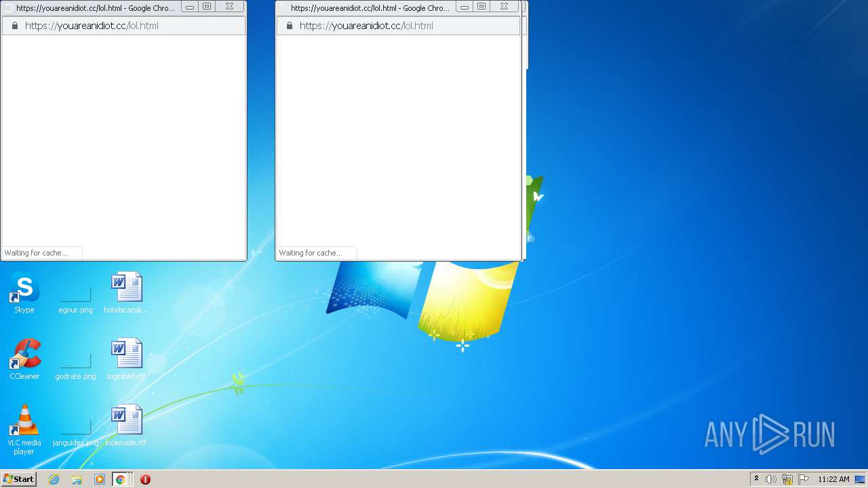The width and height of the screenshot is (868, 488).
Task: Open the CCleaner desktop shortcut
Action: pyautogui.click(x=24, y=359)
